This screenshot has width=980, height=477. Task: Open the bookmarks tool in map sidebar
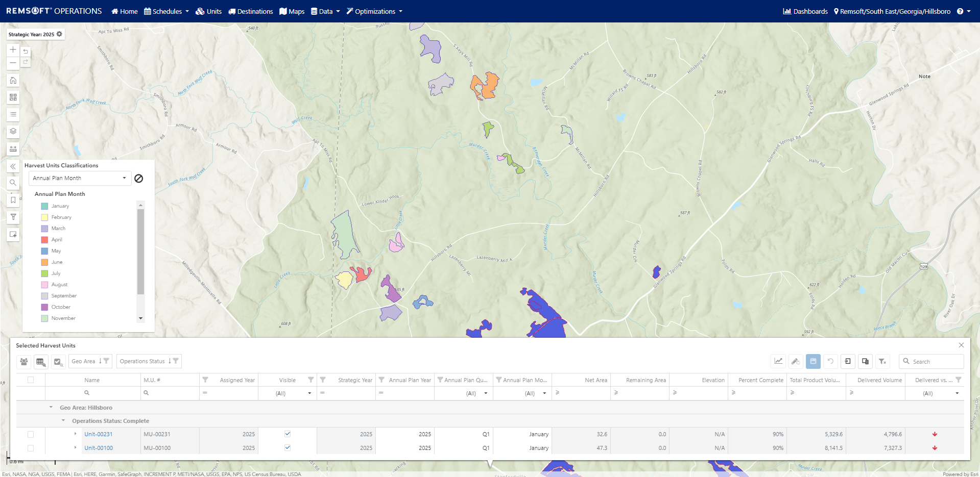tap(13, 199)
